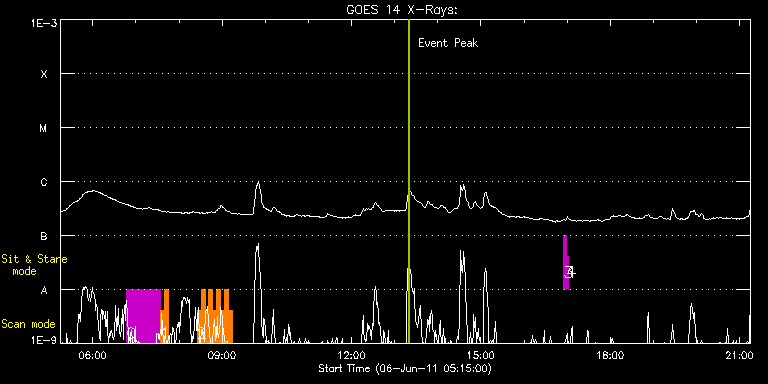Click the 'B' flare class axis label
The height and width of the screenshot is (384, 768).
coord(44,236)
